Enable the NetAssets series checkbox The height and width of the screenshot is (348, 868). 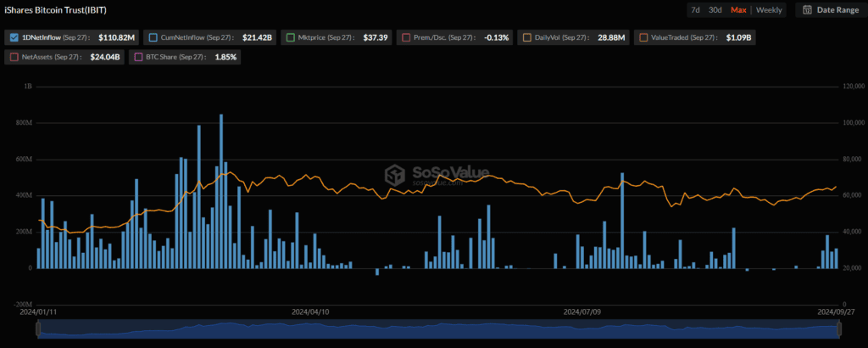14,57
